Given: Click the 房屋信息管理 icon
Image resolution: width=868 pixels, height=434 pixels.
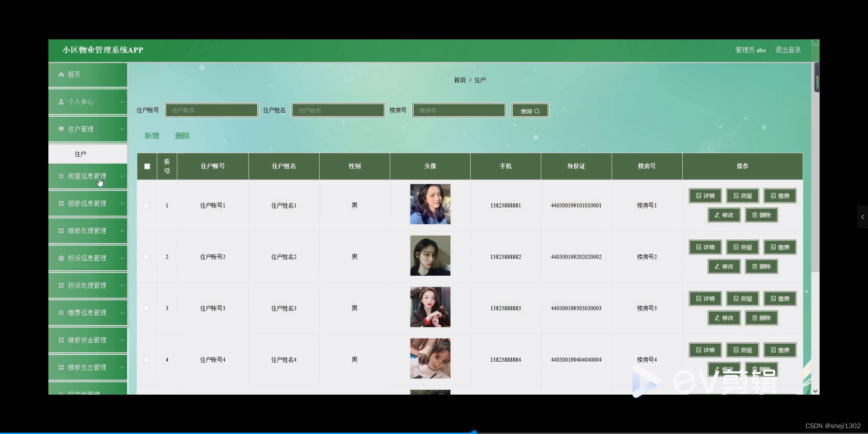Looking at the screenshot, I should 61,176.
